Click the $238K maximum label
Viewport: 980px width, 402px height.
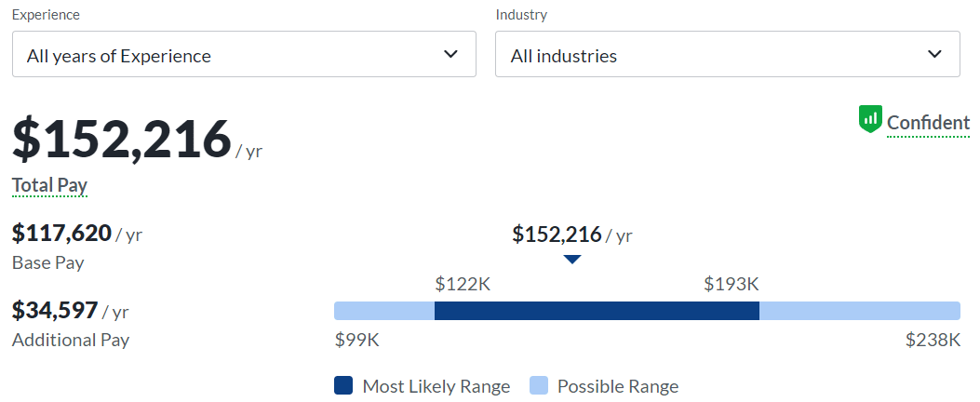coord(933,341)
